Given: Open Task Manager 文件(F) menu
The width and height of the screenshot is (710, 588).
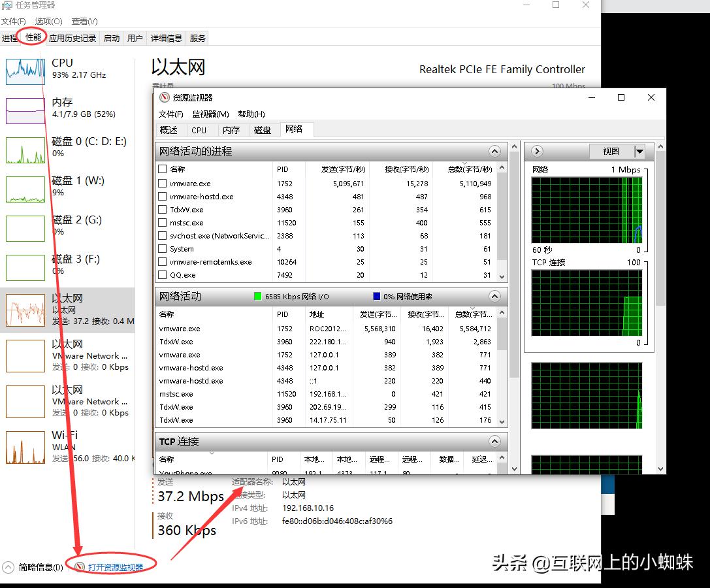Looking at the screenshot, I should click(14, 22).
